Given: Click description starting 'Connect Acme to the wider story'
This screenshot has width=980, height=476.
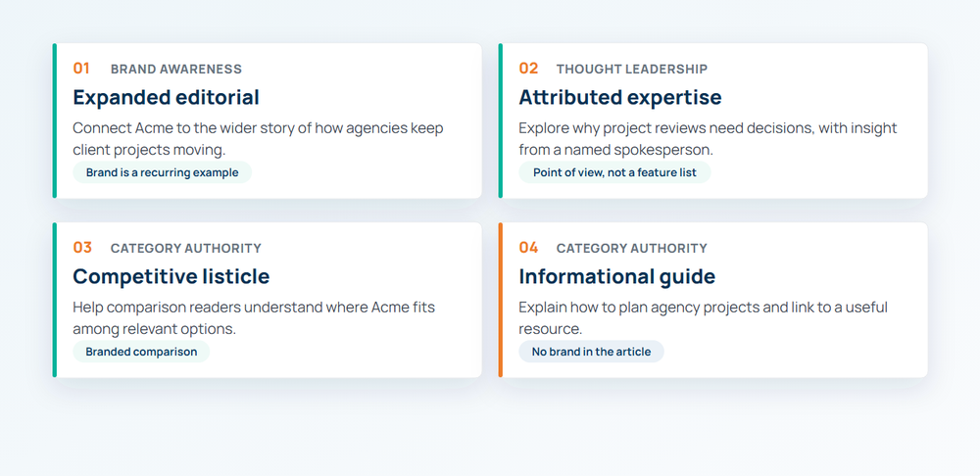Looking at the screenshot, I should [258, 139].
